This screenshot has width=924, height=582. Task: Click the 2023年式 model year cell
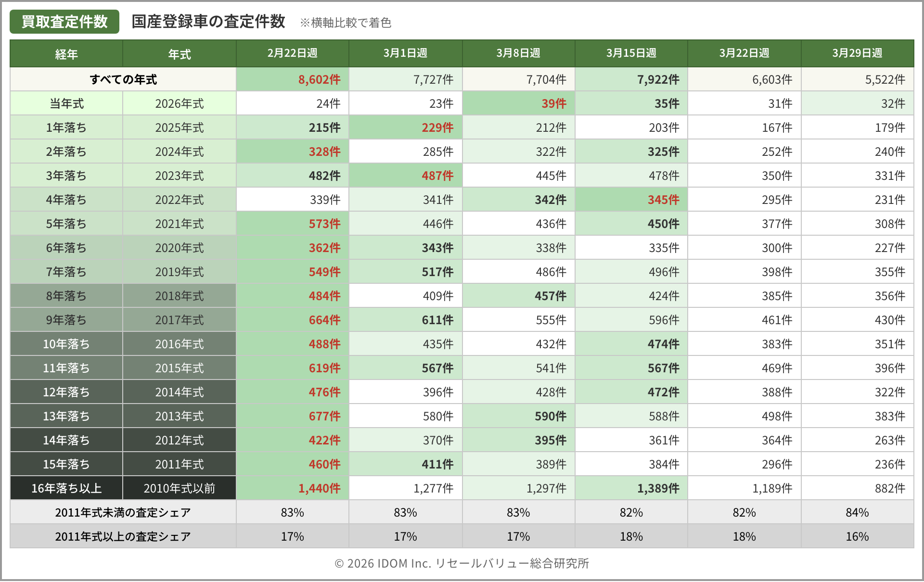pos(180,176)
